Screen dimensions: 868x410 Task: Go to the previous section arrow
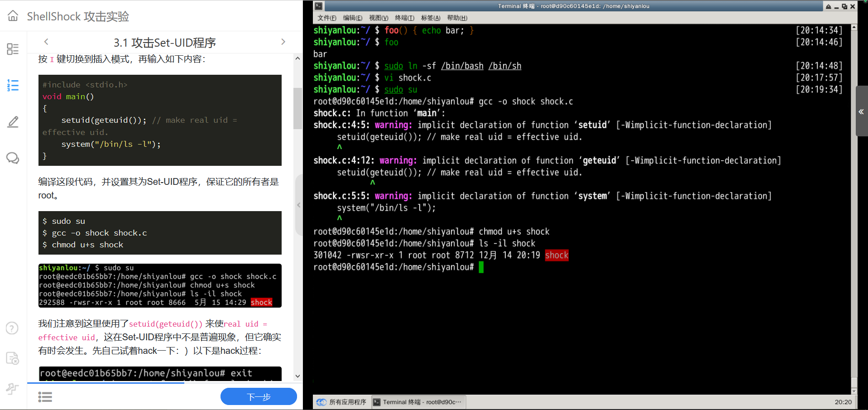46,42
